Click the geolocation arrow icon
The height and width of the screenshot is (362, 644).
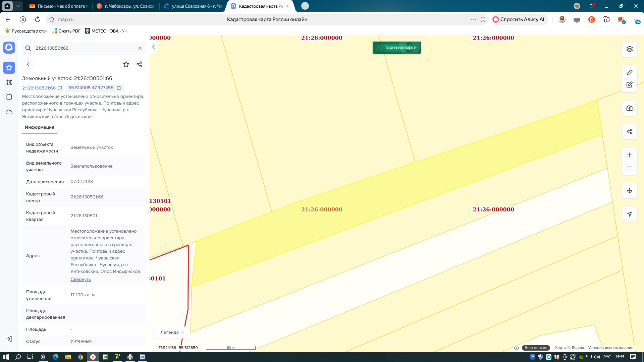tap(629, 214)
